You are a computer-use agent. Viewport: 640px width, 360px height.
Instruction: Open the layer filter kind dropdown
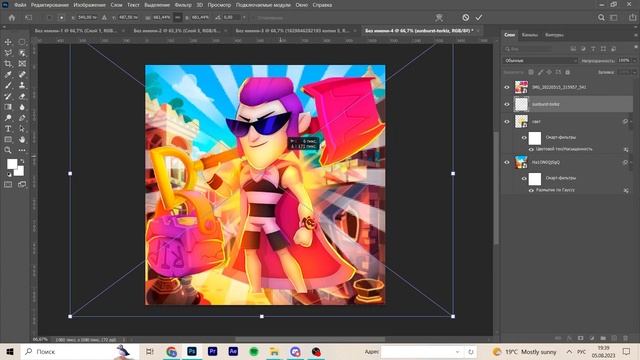point(528,49)
